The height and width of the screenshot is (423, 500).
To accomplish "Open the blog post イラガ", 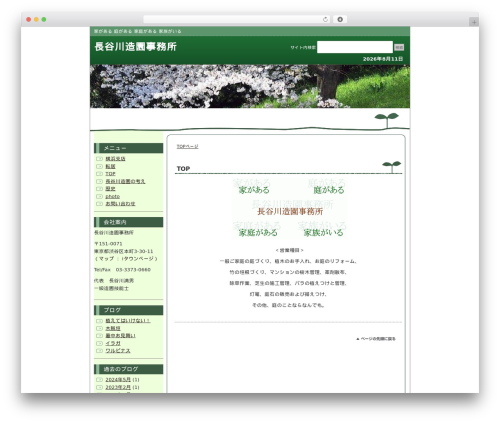I will click(x=113, y=343).
